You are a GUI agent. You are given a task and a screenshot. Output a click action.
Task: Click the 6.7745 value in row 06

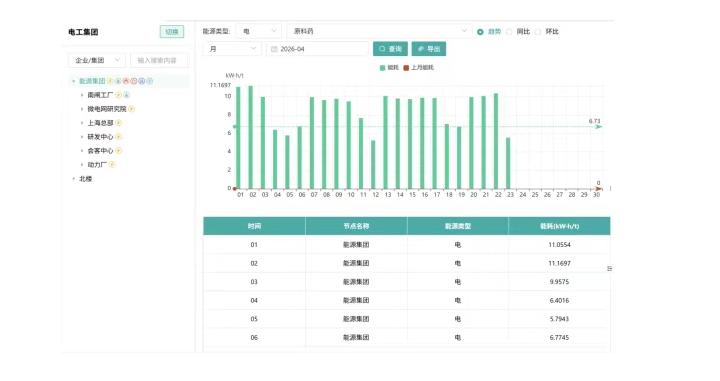tap(559, 337)
